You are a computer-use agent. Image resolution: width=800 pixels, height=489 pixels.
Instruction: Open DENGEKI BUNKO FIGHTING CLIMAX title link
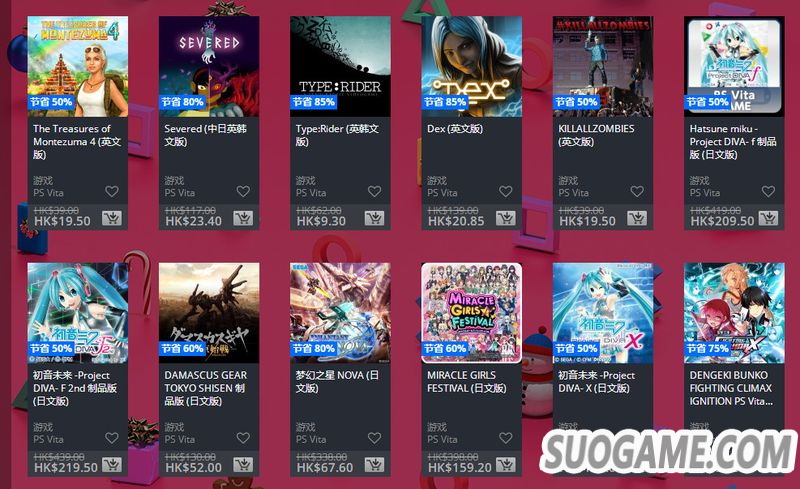731,388
